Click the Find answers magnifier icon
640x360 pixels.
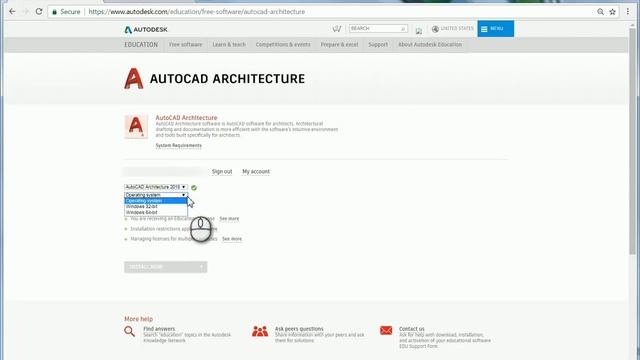coord(129,331)
